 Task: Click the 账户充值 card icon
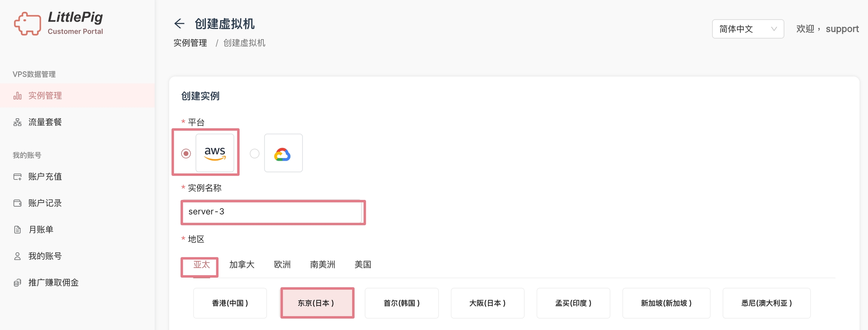point(17,177)
